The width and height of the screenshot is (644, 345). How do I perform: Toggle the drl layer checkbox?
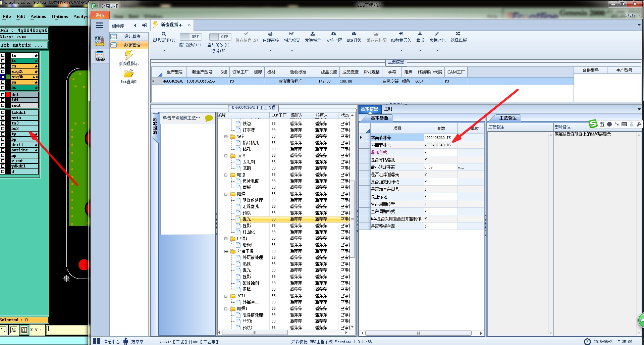3,95
